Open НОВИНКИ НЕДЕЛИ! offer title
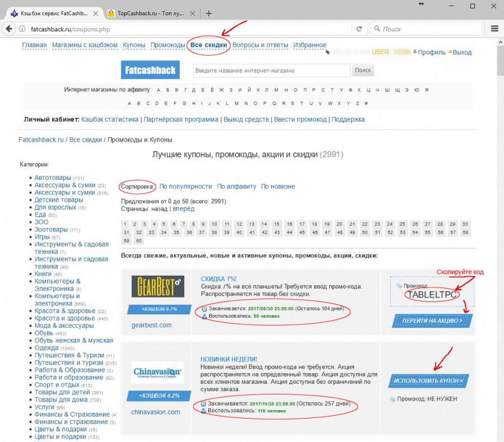The width and height of the screenshot is (504, 442). click(228, 359)
